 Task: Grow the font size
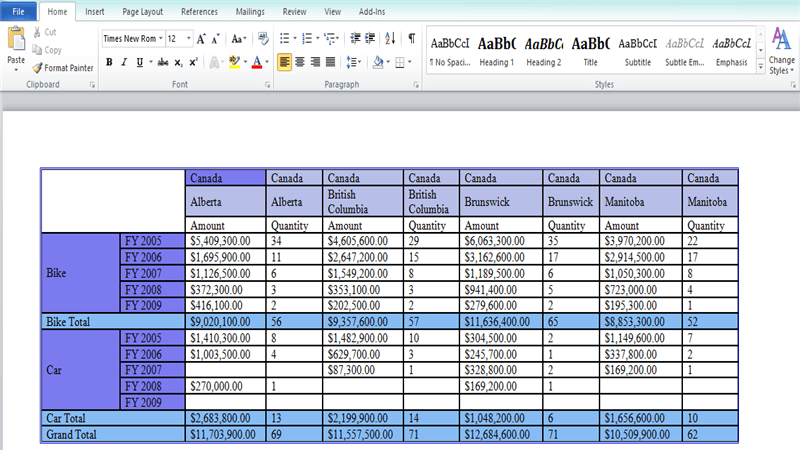coord(201,39)
